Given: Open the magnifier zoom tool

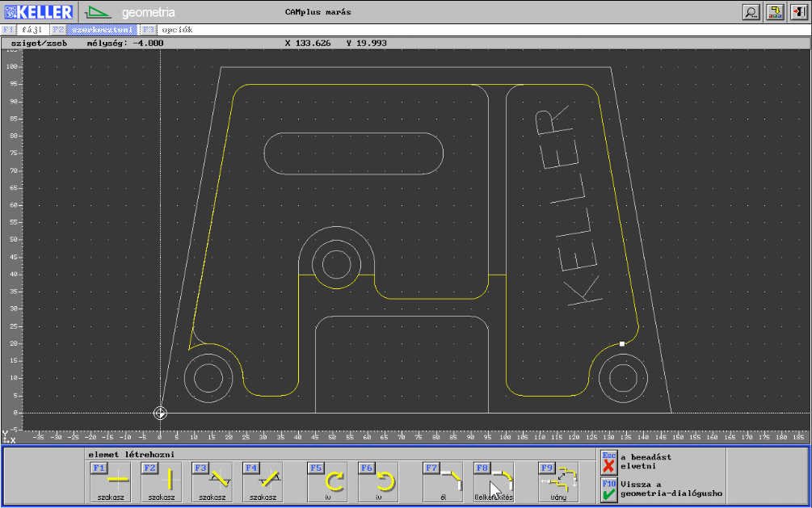Looking at the screenshot, I should tap(751, 12).
